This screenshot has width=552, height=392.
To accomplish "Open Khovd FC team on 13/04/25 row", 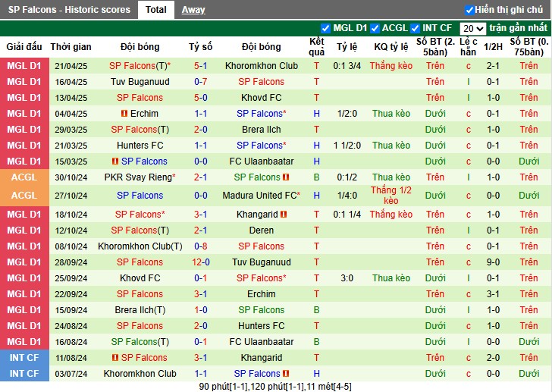I will click(262, 98).
